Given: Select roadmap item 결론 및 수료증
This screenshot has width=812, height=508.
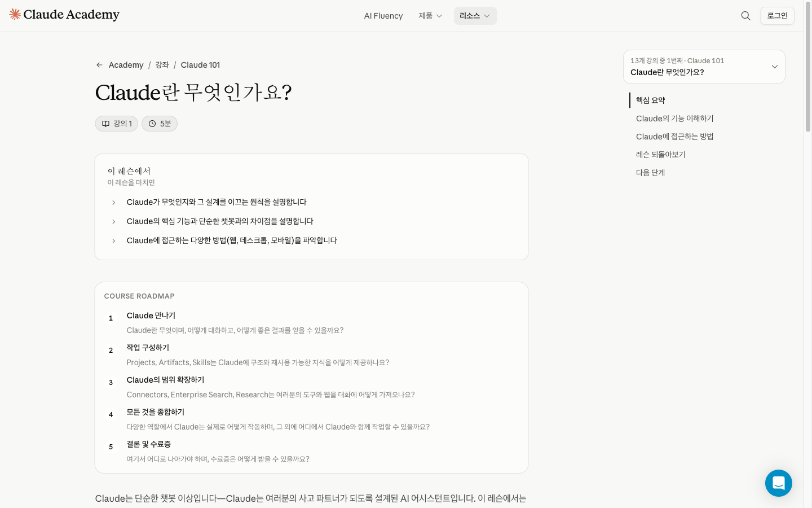Looking at the screenshot, I should click(x=148, y=444).
